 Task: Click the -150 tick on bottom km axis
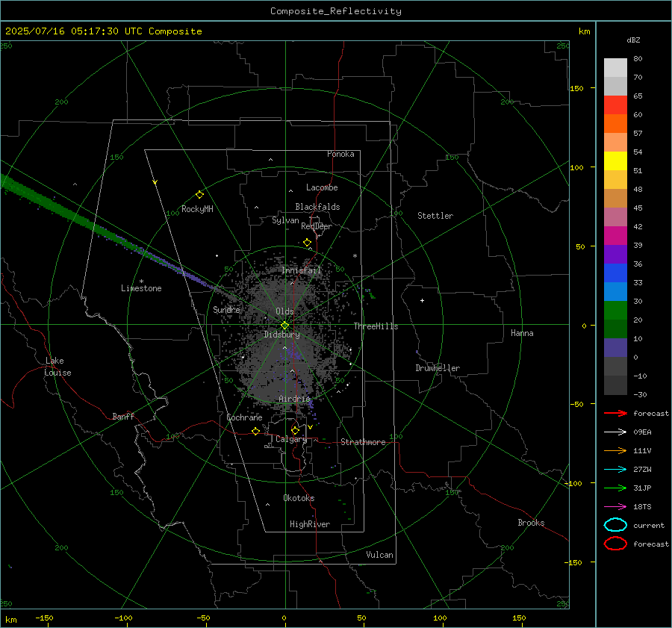tap(44, 618)
